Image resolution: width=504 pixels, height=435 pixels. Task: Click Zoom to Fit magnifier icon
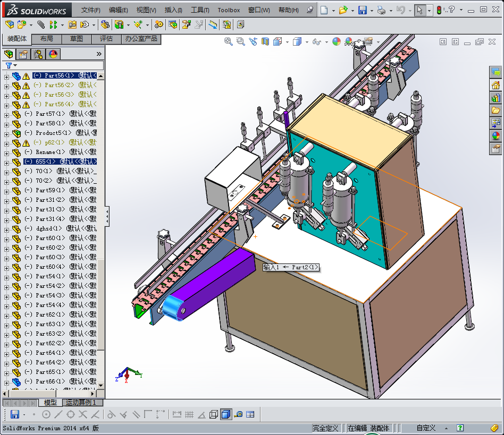click(x=228, y=41)
